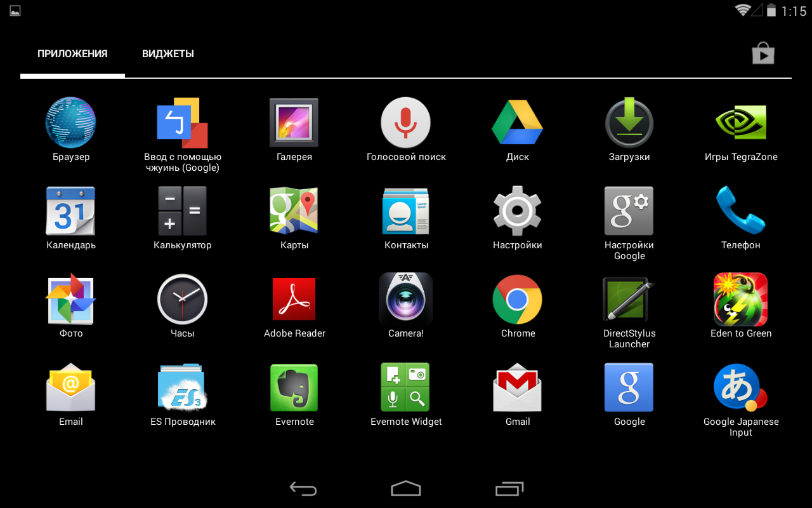
Task: Open the Загрузки app
Action: pyautogui.click(x=629, y=123)
